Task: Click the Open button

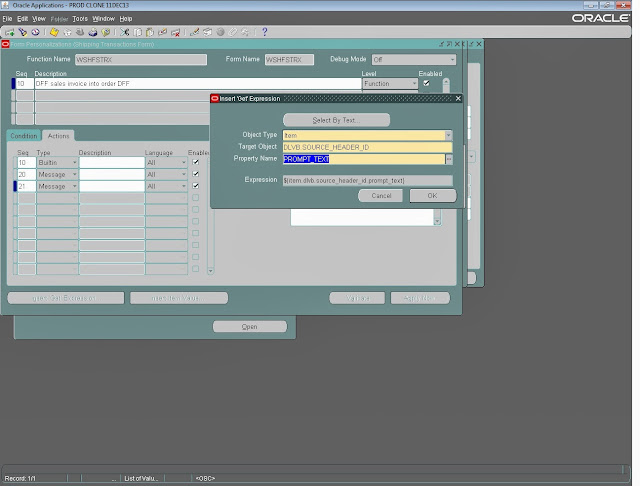Action: (249, 326)
